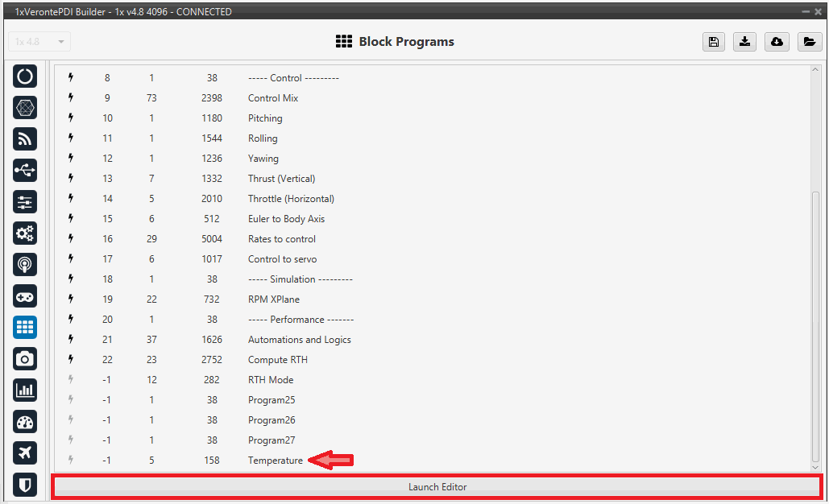Open the airplane sidebar section
The width and height of the screenshot is (829, 504).
tap(25, 453)
